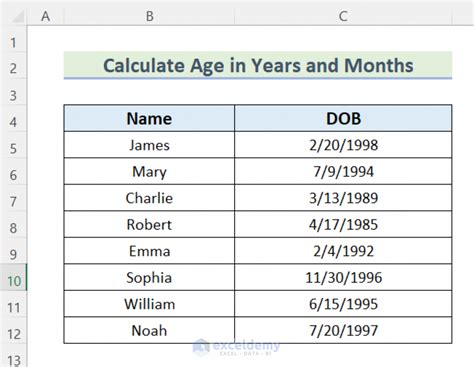Select cell with date 7/9/1994

[343, 171]
